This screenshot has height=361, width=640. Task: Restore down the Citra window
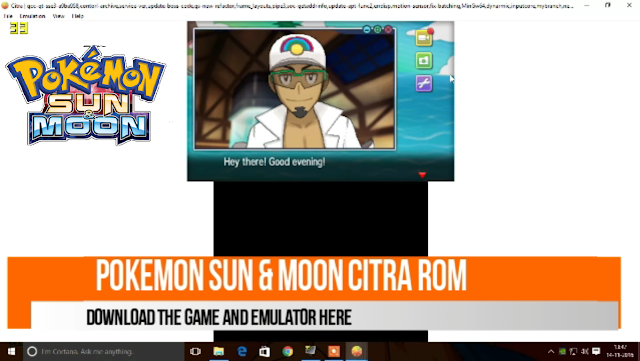pyautogui.click(x=608, y=5)
